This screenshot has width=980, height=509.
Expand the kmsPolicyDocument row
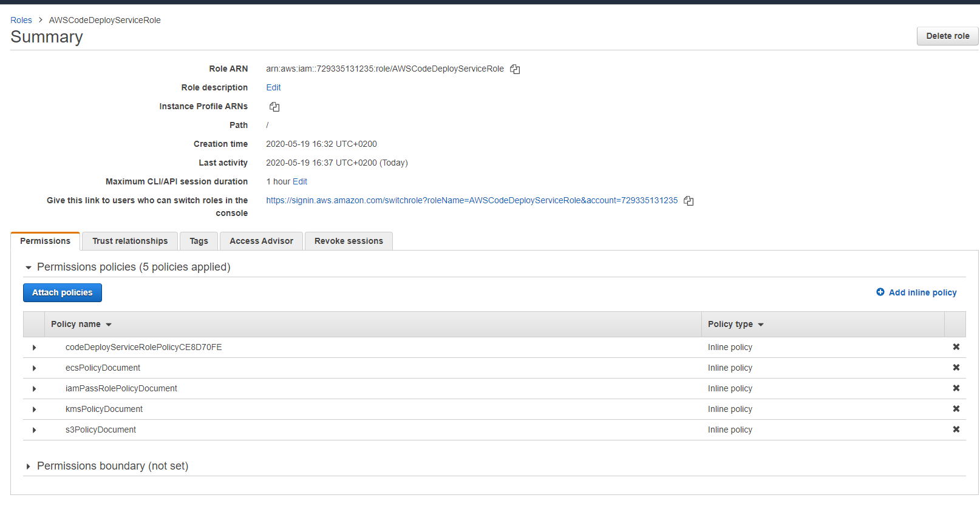click(34, 410)
